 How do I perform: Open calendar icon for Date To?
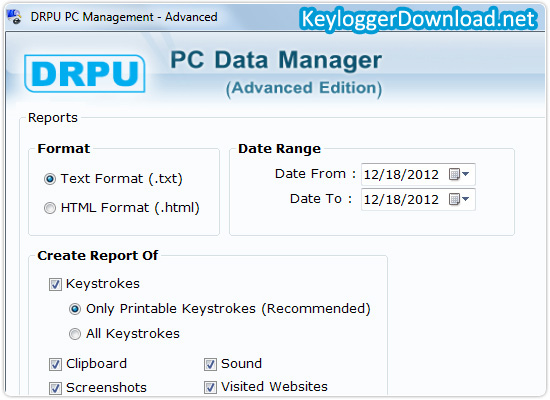(x=454, y=199)
